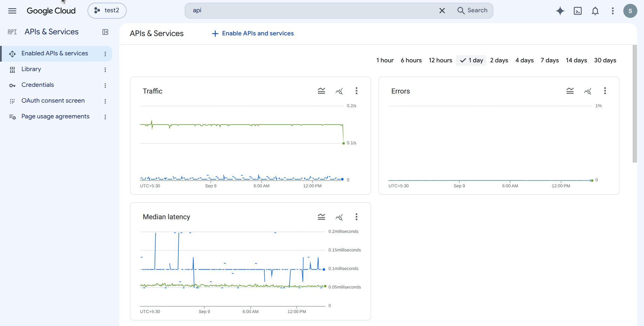
Task: Toggle legend on the Traffic chart
Action: coord(321,91)
